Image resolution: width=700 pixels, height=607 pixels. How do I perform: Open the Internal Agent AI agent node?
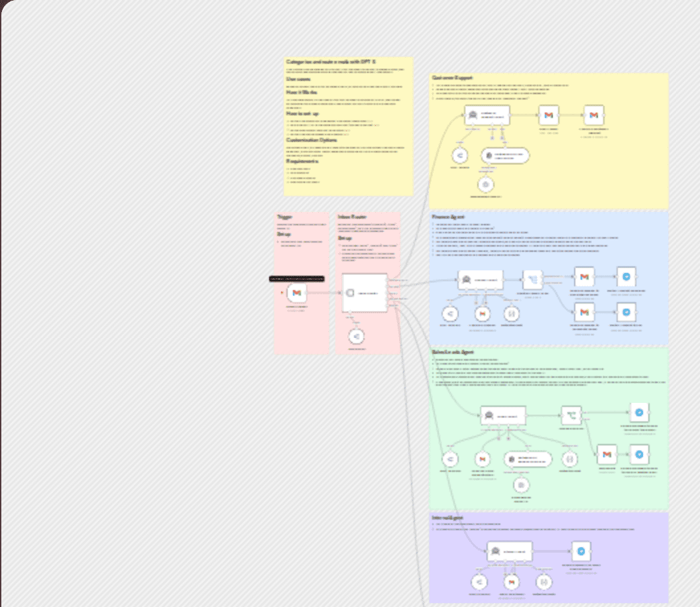[510, 551]
